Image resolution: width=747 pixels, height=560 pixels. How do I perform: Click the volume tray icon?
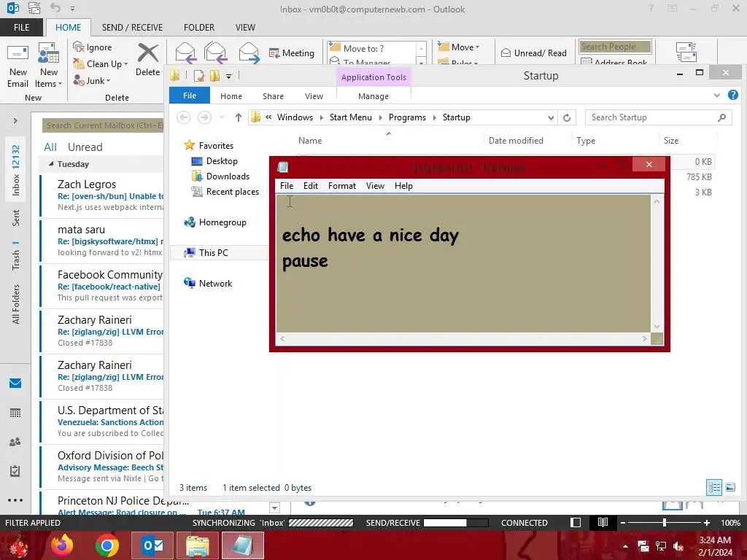678,546
